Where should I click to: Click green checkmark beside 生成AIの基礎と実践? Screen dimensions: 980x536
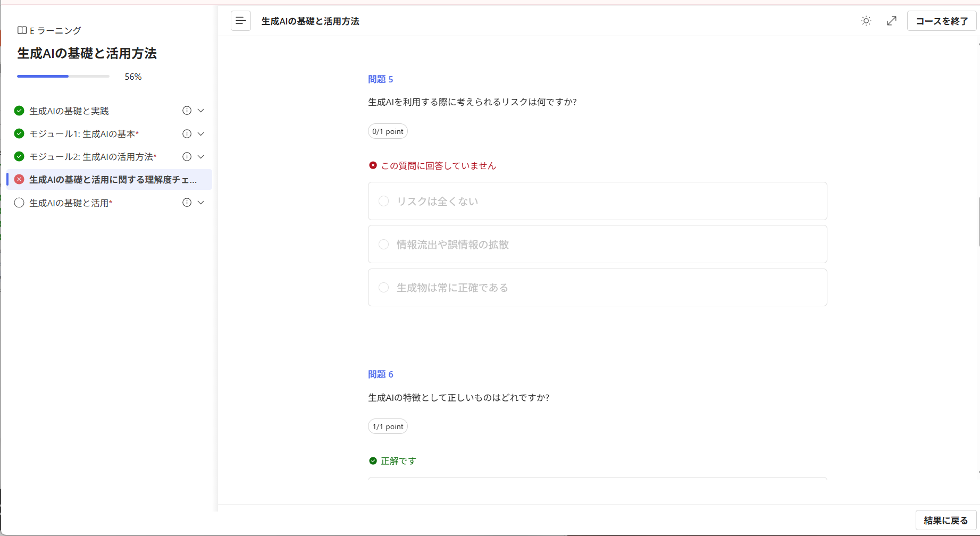(19, 111)
